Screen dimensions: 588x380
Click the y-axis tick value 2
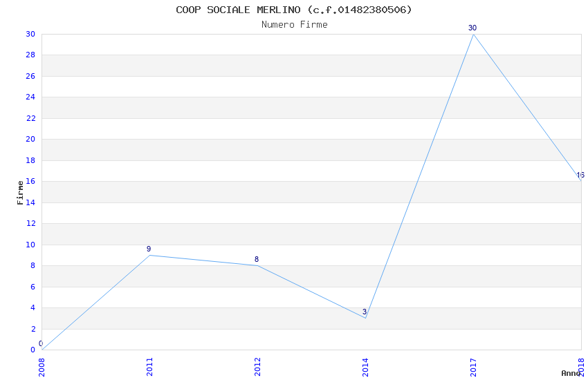coord(33,329)
